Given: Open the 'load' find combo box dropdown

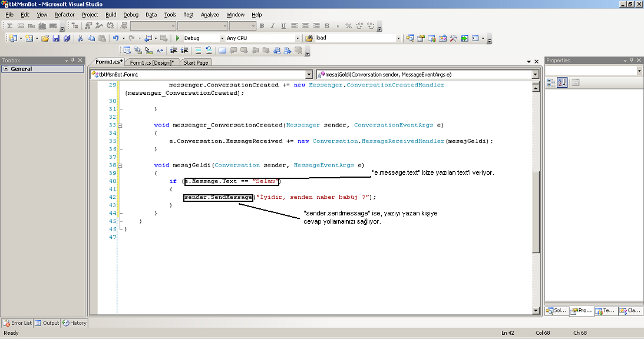Looking at the screenshot, I should [398, 38].
